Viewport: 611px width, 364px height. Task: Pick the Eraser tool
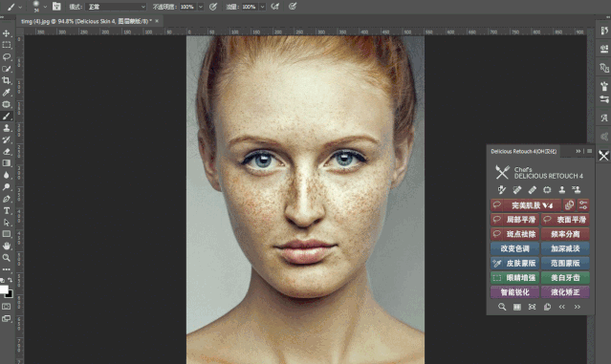[7, 152]
